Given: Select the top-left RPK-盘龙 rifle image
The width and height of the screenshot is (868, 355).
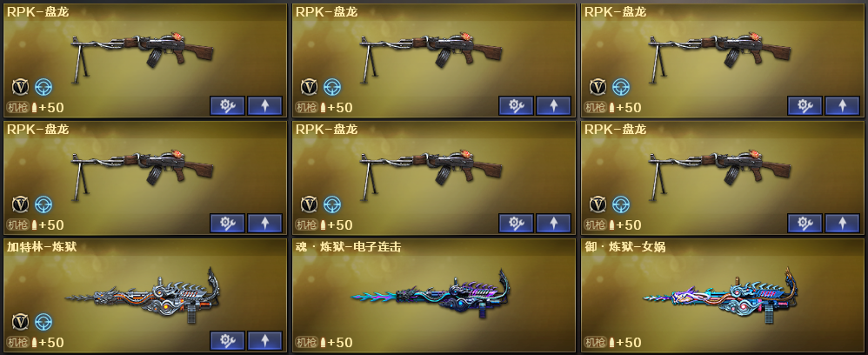Looking at the screenshot, I should click(143, 57).
